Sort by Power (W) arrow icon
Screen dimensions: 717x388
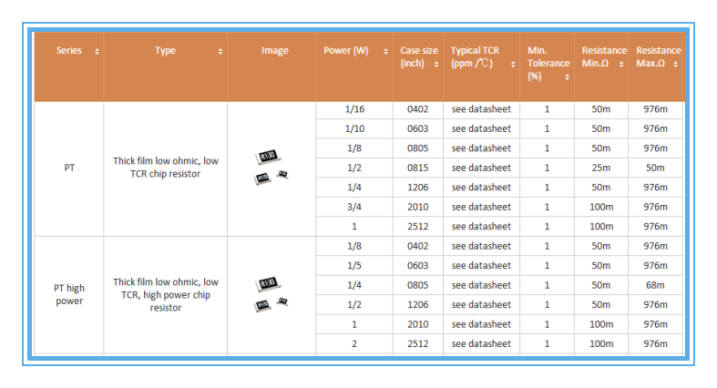tap(386, 52)
